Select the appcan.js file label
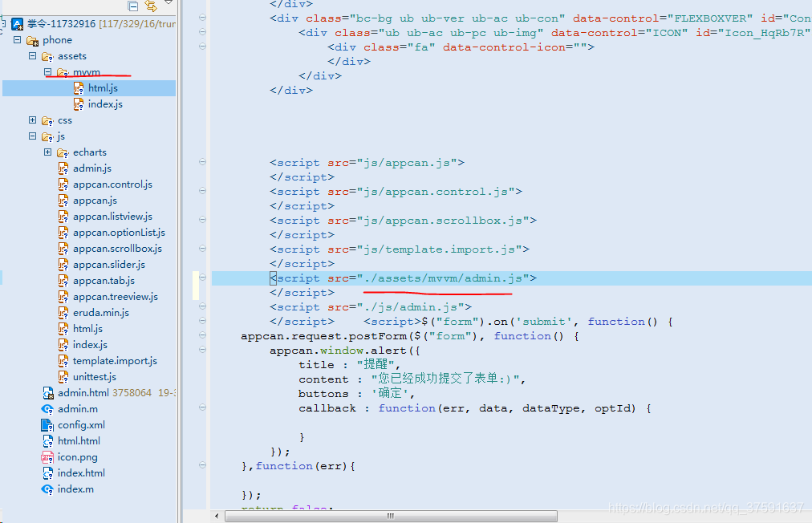812x523 pixels. tap(95, 201)
